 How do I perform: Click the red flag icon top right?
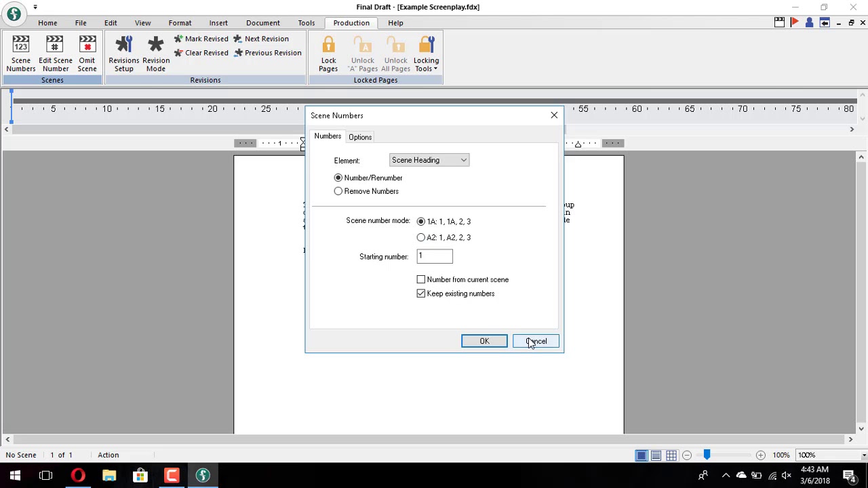(x=794, y=23)
